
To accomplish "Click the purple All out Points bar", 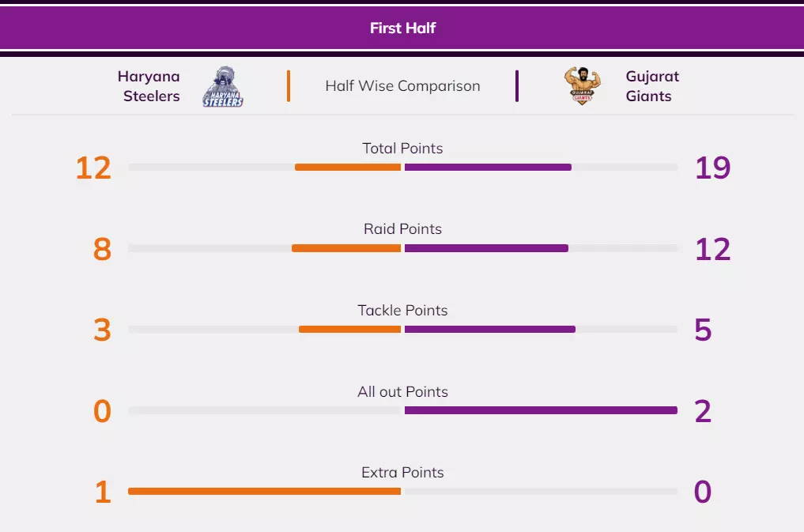I will point(541,410).
